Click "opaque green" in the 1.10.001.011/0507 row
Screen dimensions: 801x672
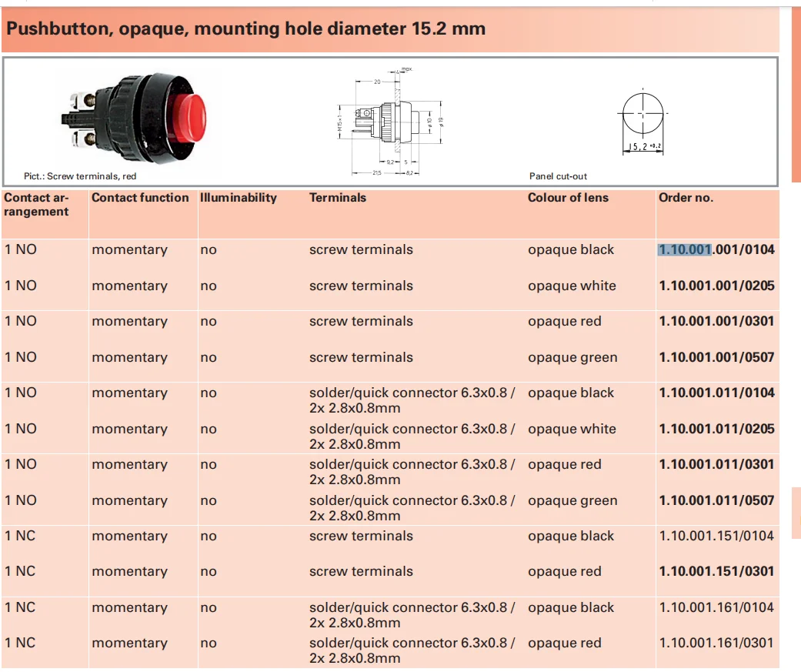[572, 501]
